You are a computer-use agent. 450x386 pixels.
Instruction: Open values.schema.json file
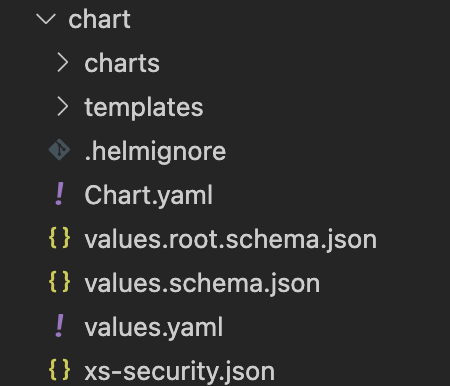[202, 284]
